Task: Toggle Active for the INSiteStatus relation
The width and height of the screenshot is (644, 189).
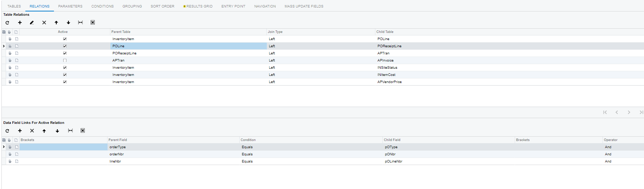Action: [65, 68]
